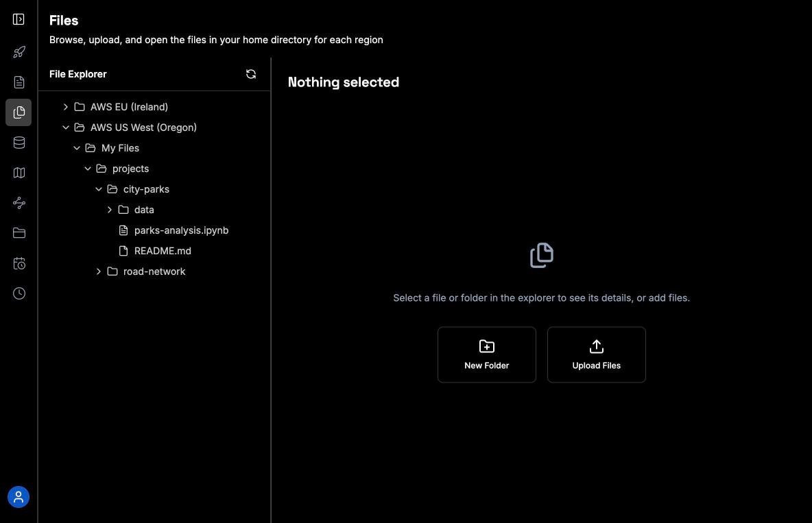Collapse the projects folder chevron
This screenshot has width=812, height=523.
tap(88, 169)
